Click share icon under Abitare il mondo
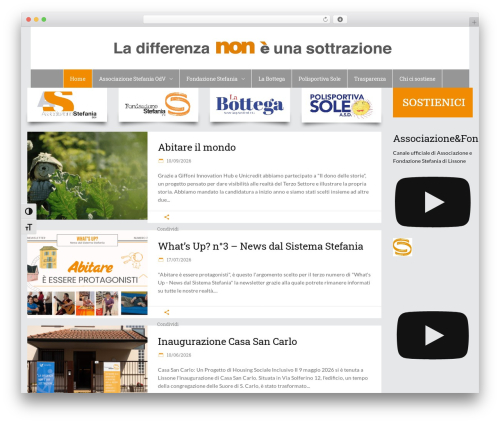The image size is (500, 423). point(167,217)
